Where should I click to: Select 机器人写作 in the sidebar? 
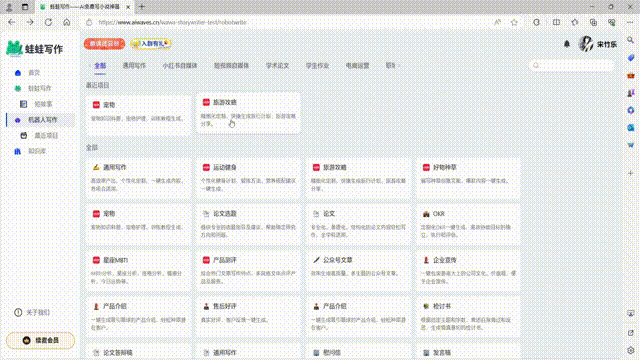(x=41, y=120)
